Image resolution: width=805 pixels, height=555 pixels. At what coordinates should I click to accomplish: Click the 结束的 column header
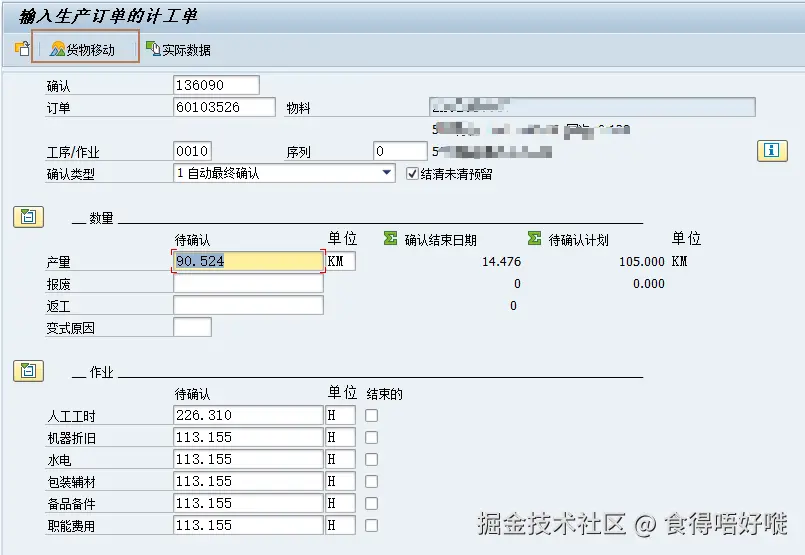click(385, 394)
